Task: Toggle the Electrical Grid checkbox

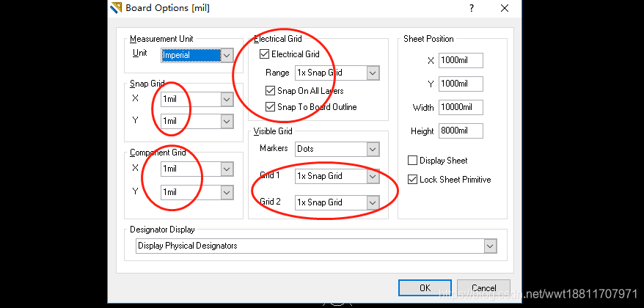Action: coord(265,54)
